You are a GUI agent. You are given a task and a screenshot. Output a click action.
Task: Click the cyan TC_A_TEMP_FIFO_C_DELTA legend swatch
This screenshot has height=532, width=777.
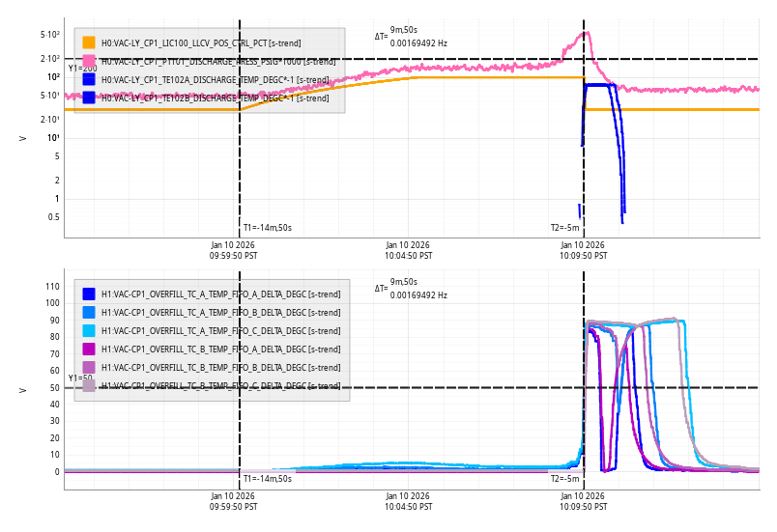[89, 330]
